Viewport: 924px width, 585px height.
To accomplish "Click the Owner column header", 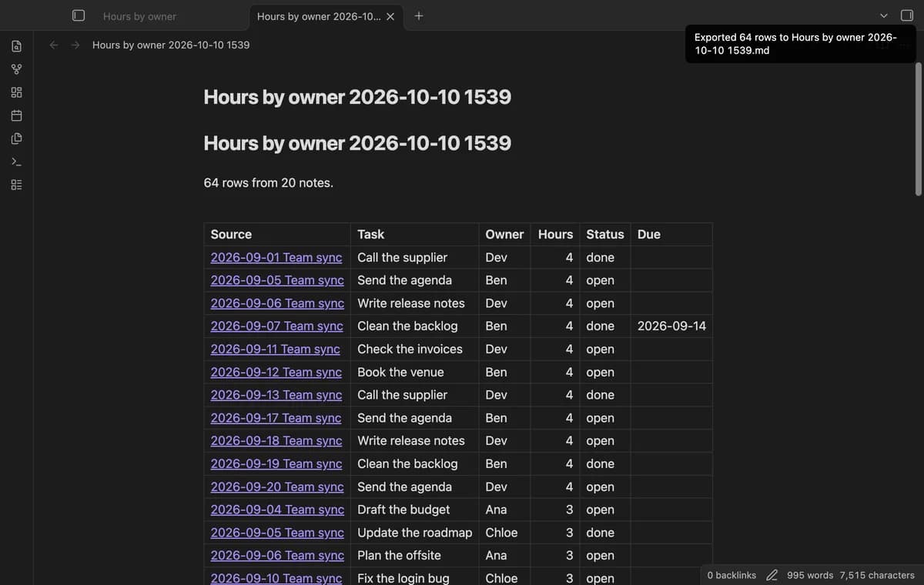I will [505, 234].
